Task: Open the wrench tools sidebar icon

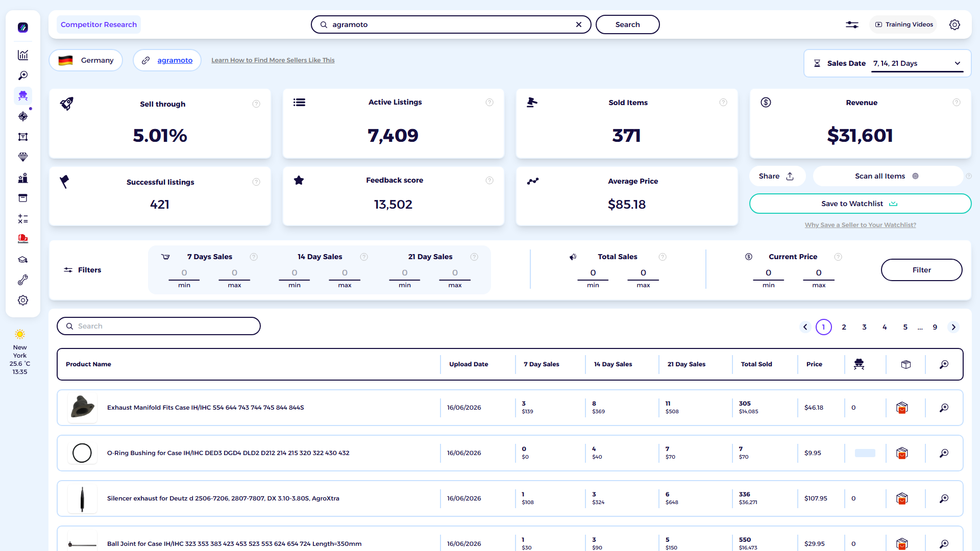Action: click(23, 280)
